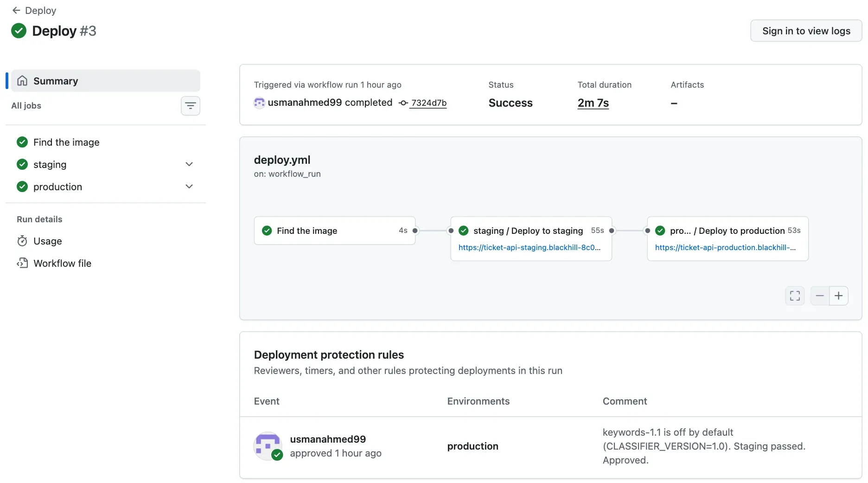The height and width of the screenshot is (483, 868).
Task: Click the 2m 7s total duration link
Action: 593,103
